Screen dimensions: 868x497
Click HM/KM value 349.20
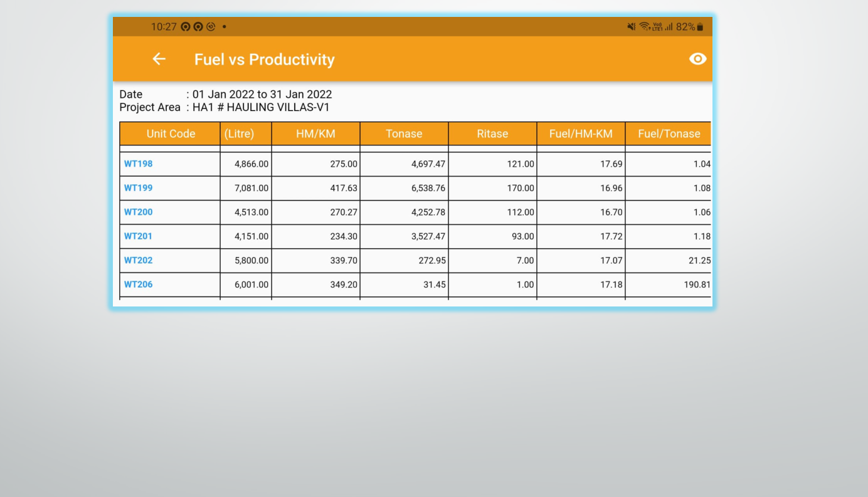coord(344,285)
